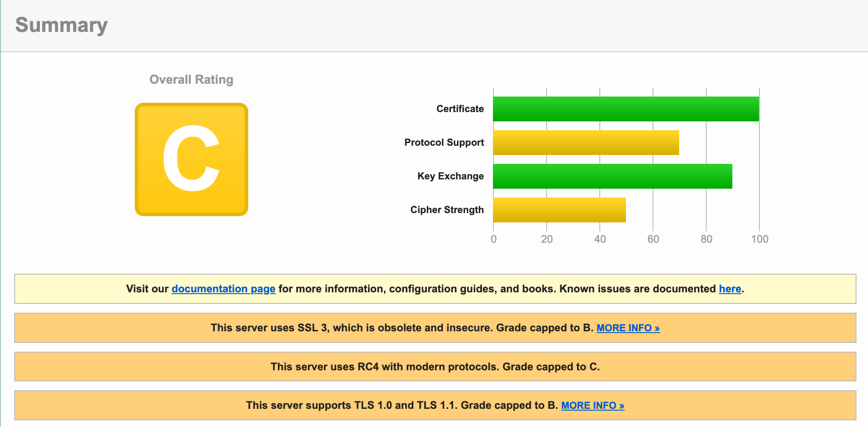Click the green Key Exchange score bar
Viewport: 868px width, 427px height.
click(613, 176)
